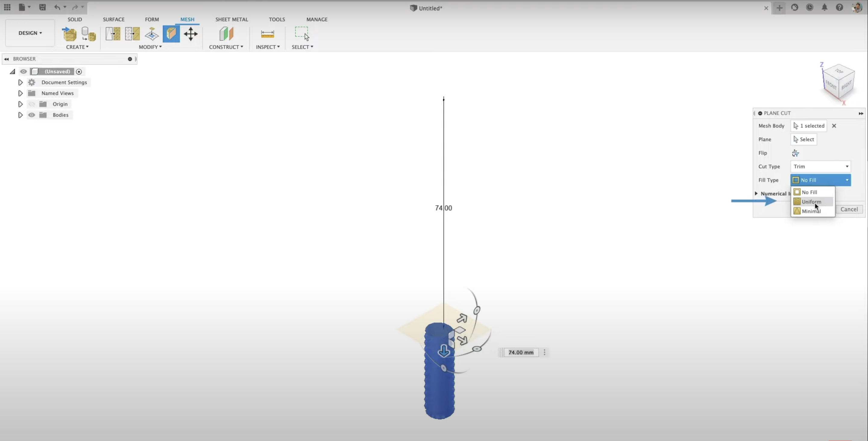Switch to the SURFACE tab
This screenshot has height=441, width=868.
click(114, 19)
